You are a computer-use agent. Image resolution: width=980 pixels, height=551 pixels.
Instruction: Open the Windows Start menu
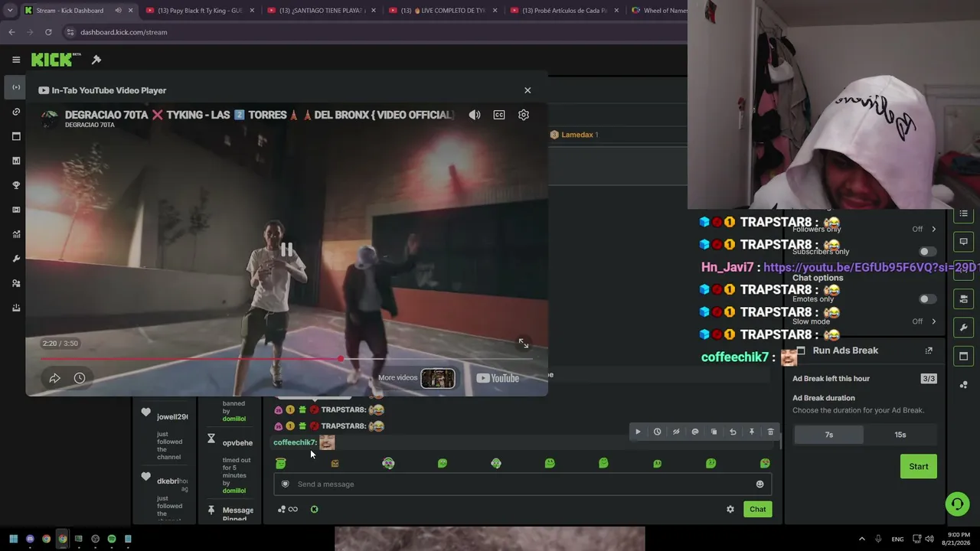(x=13, y=539)
